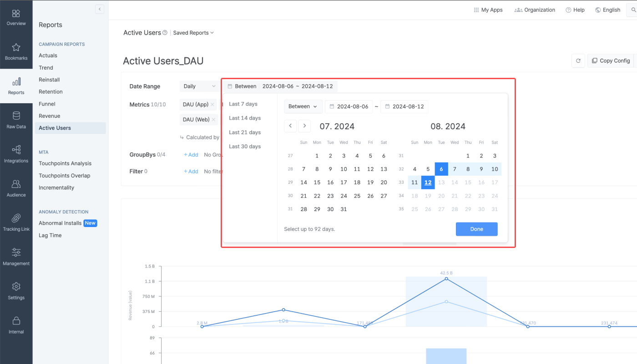Image resolution: width=637 pixels, height=364 pixels.
Task: Select July 31 in the calendar
Action: pos(344,209)
